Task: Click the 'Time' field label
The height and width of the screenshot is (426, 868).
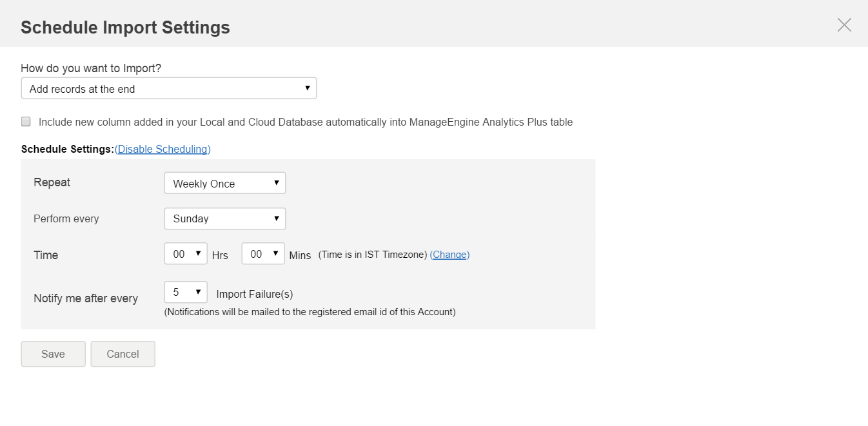Action: coord(46,255)
